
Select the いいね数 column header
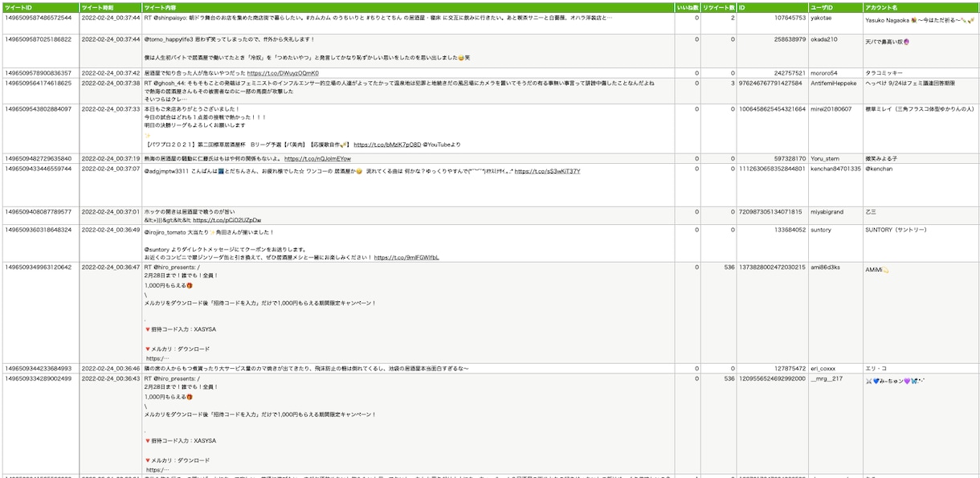[687, 7]
